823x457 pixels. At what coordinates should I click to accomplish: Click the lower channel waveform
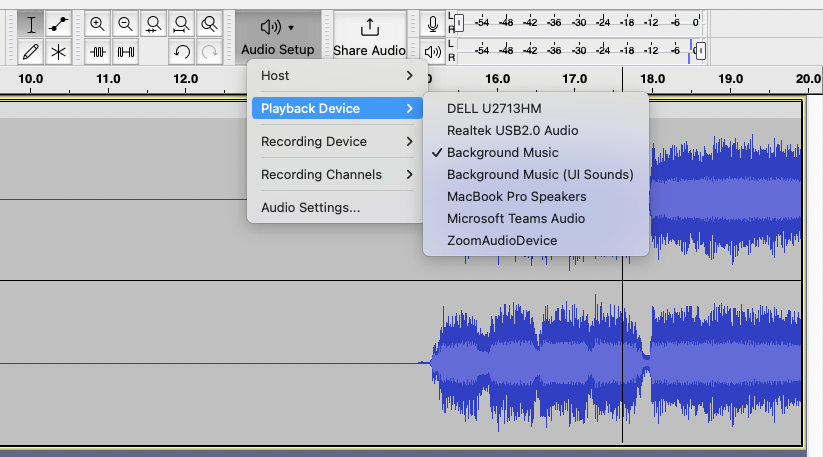[400, 363]
